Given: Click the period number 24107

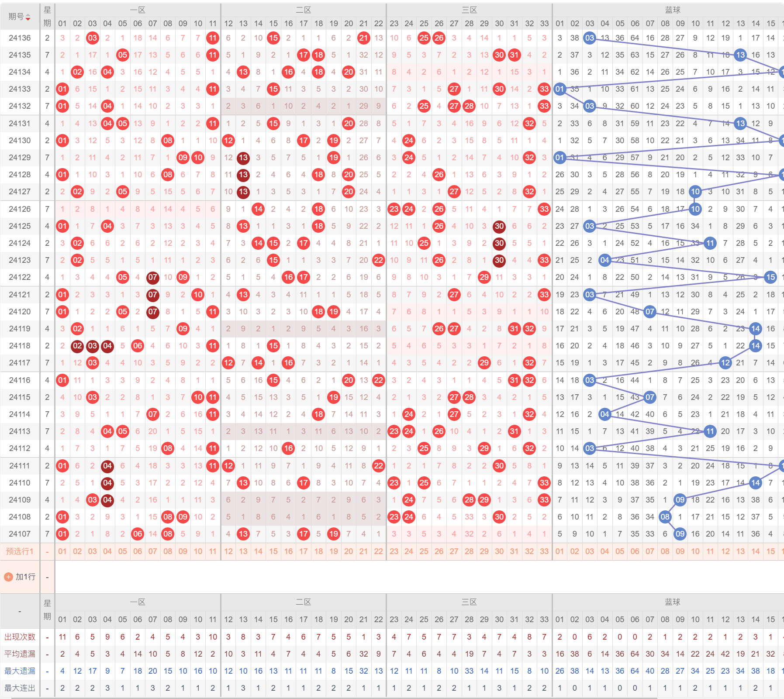Looking at the screenshot, I should (20, 534).
